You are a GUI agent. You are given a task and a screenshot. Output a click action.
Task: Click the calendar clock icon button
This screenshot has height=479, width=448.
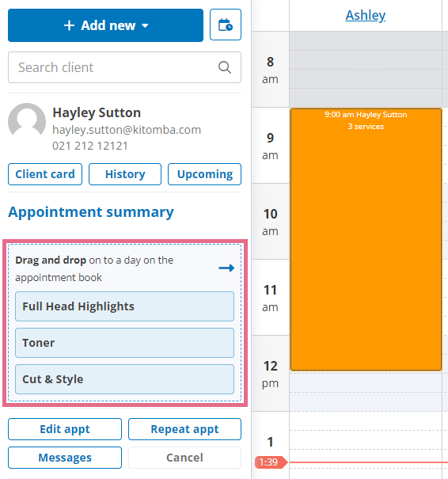click(x=226, y=25)
